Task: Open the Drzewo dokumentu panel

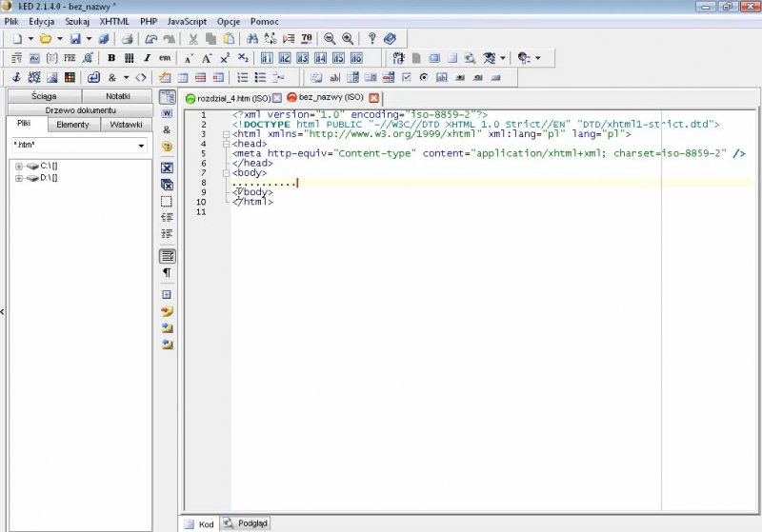Action: pos(80,110)
